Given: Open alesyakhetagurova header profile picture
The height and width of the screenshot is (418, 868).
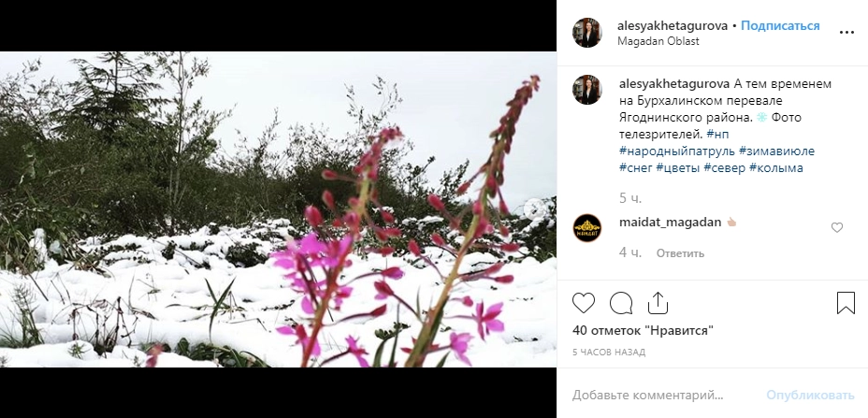Looking at the screenshot, I should [586, 33].
